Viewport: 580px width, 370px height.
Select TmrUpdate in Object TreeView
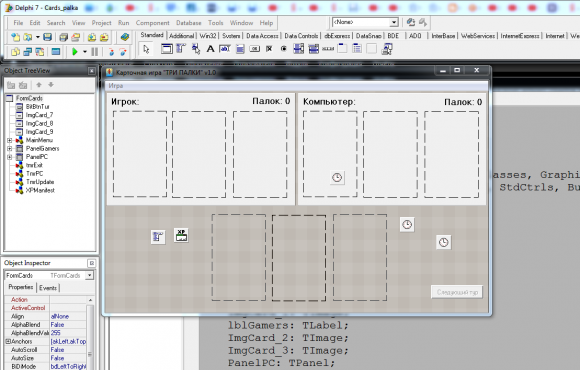coord(40,182)
